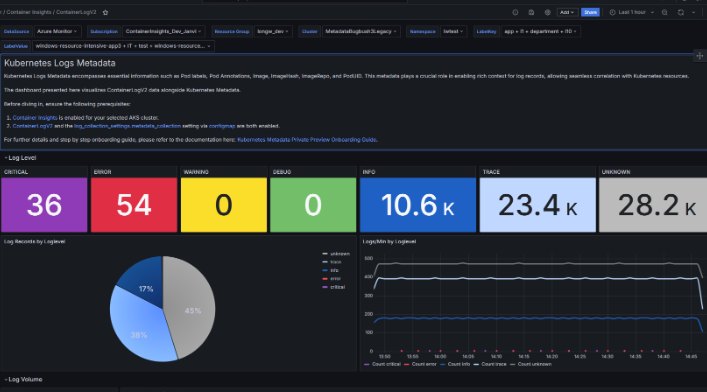This screenshot has width=707, height=392.
Task: Click the Kubernetes Logs Metadata heading
Action: coord(60,63)
